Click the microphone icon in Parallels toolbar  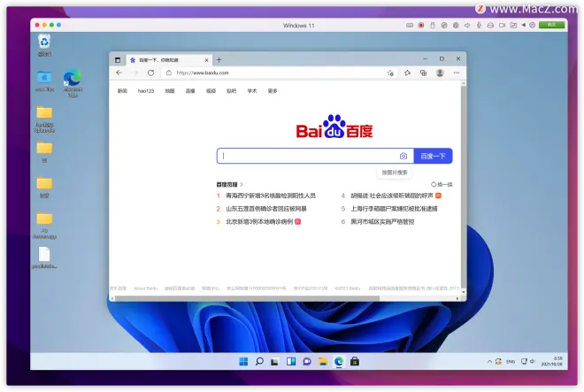tap(479, 26)
